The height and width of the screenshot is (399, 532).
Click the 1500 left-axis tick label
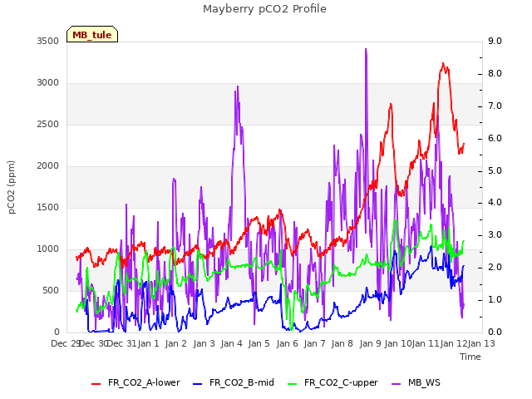coord(48,207)
